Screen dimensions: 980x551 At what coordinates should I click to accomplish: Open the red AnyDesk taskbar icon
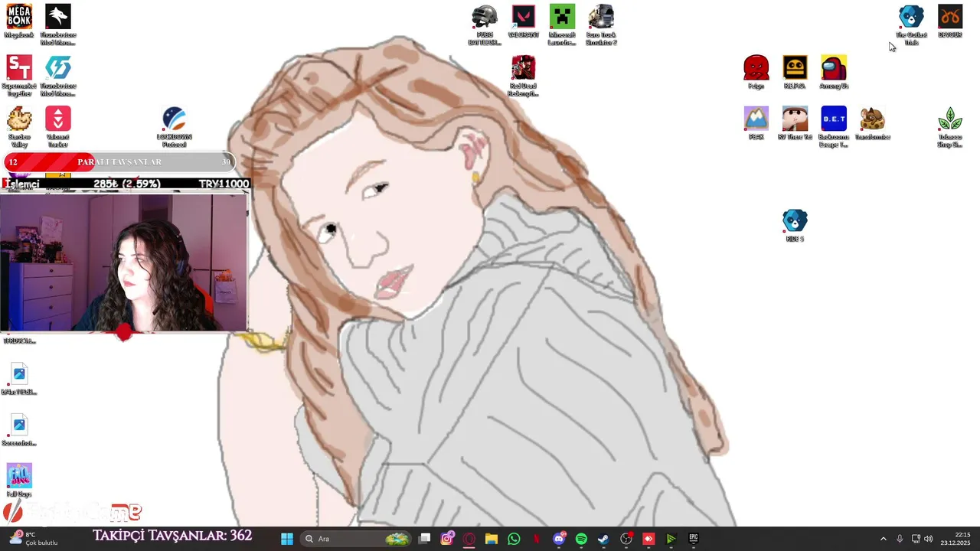tap(648, 539)
